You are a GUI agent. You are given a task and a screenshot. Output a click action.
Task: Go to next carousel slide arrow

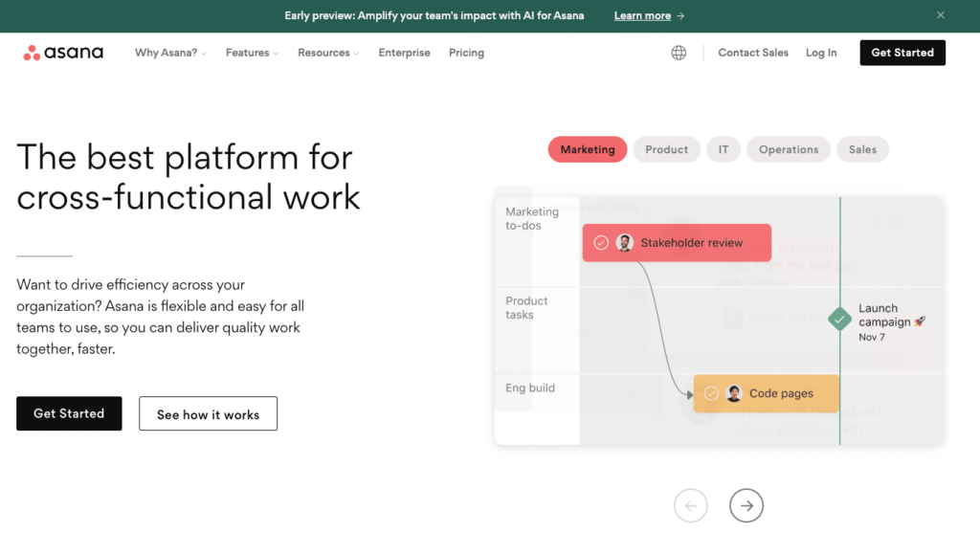(746, 505)
